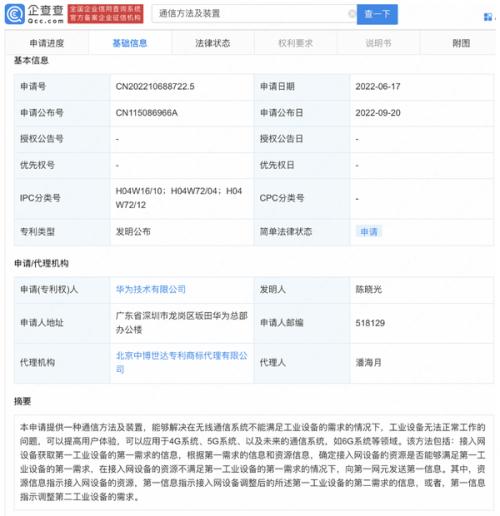The height and width of the screenshot is (516, 500).
Task: Click the inventor name 陈晓光
Action: pyautogui.click(x=368, y=289)
